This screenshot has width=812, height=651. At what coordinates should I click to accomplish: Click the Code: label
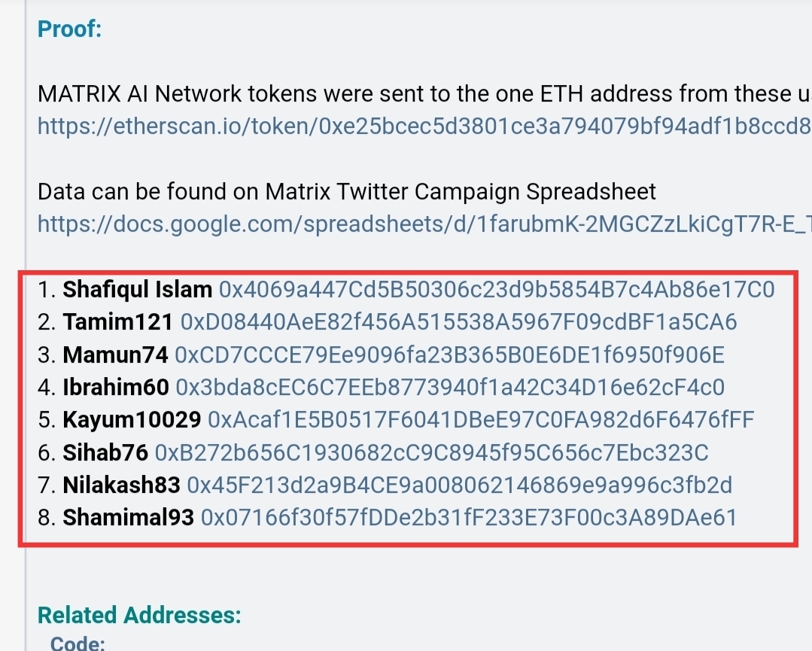point(78,643)
